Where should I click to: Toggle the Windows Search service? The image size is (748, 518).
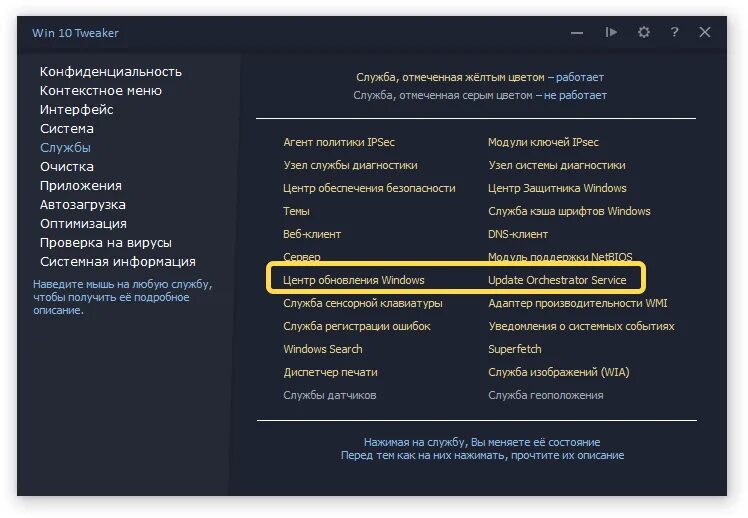(x=322, y=349)
